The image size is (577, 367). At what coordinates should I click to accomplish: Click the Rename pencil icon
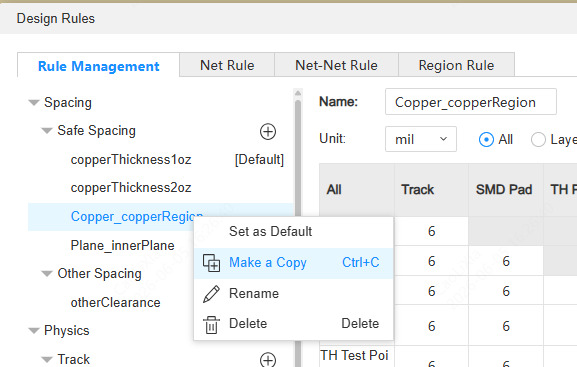[211, 294]
